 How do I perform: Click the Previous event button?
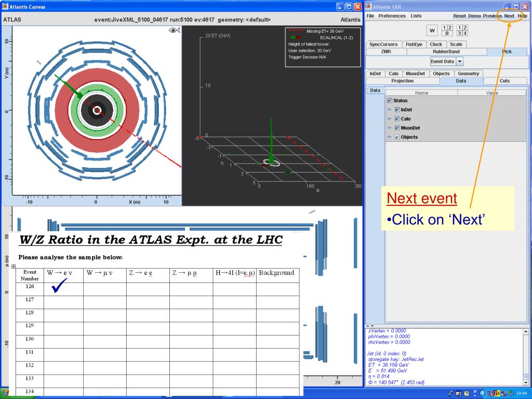pyautogui.click(x=492, y=16)
